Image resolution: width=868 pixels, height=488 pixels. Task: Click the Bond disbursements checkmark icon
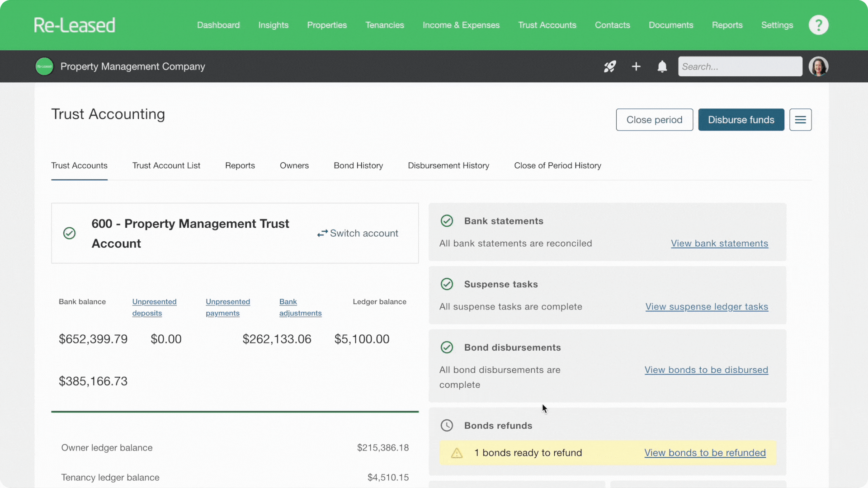(x=447, y=347)
